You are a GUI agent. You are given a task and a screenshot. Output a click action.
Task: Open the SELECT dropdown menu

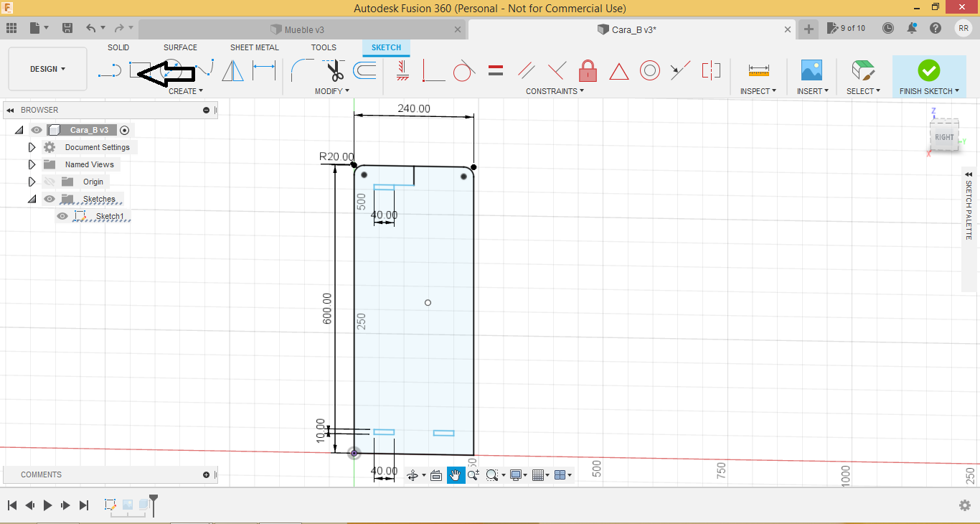[x=863, y=91]
